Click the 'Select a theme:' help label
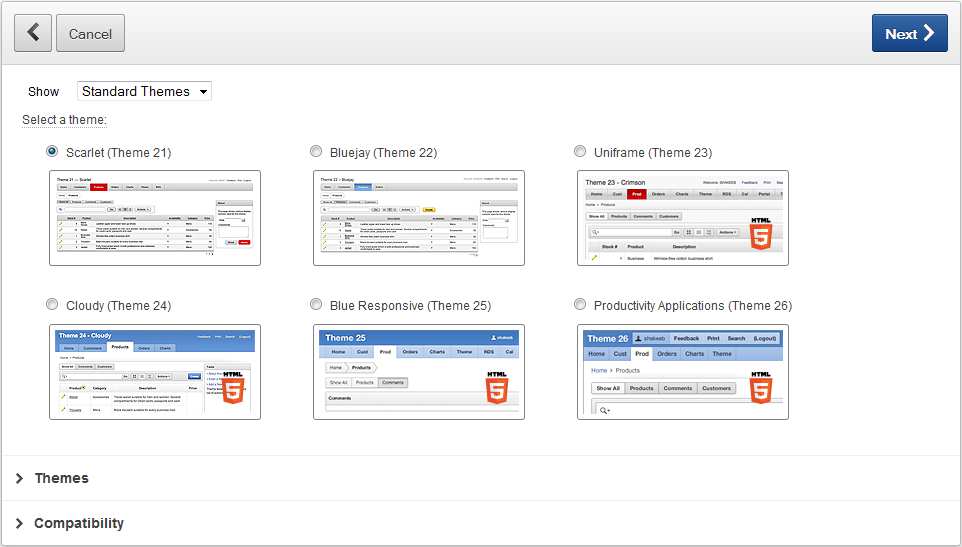Screen dimensions: 962x547 [x=64, y=120]
